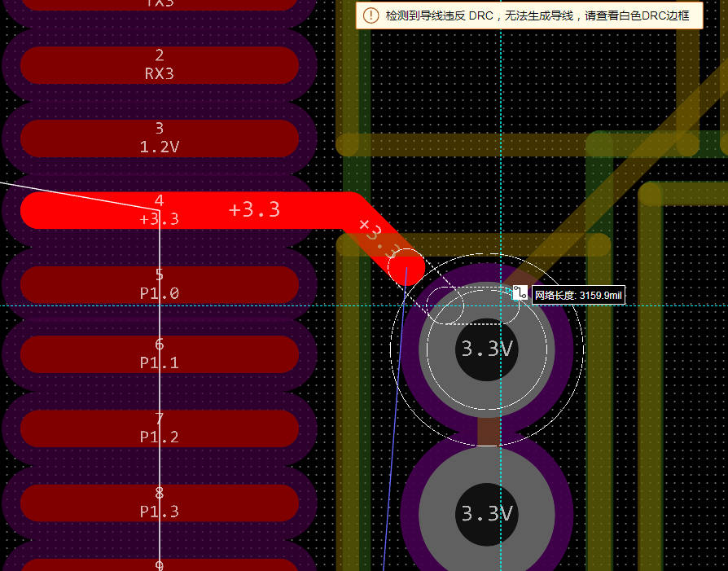Select the 3.3V pad inside white DRC outline

487,349
